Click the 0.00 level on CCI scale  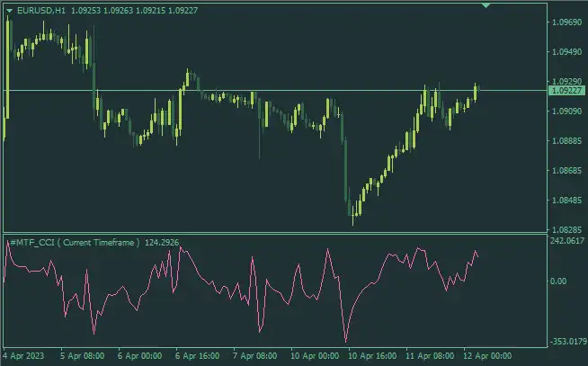coord(558,281)
